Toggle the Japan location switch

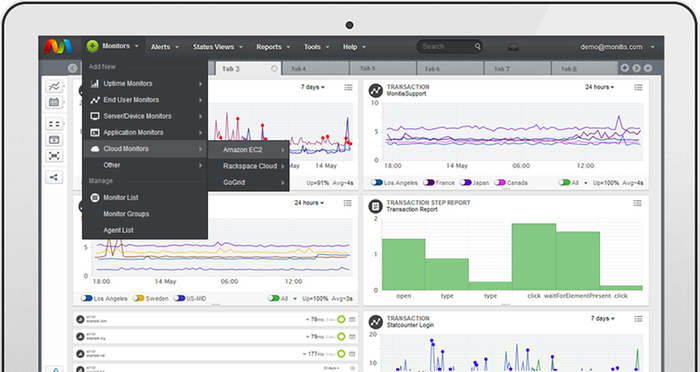click(x=466, y=183)
